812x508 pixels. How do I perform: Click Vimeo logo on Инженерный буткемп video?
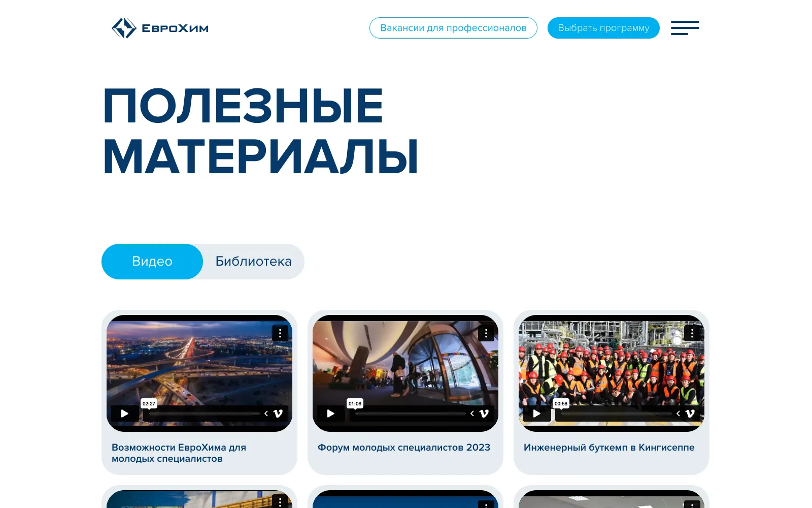[690, 414]
